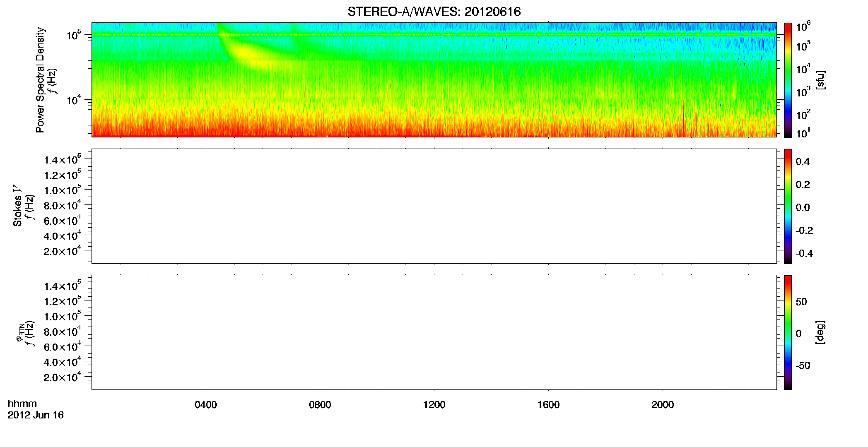Screen dimensions: 868x447
Task: Click the Stokes V axis label
Action: click(17, 206)
